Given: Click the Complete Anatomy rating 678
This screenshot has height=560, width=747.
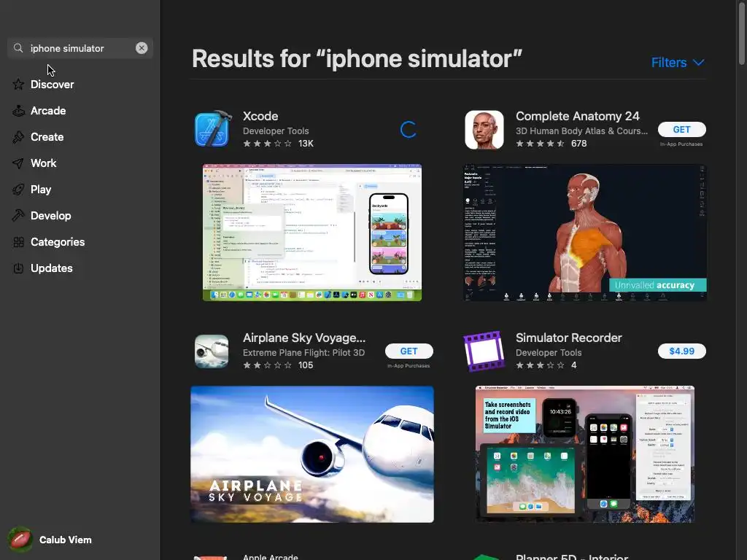Looking at the screenshot, I should point(551,144).
